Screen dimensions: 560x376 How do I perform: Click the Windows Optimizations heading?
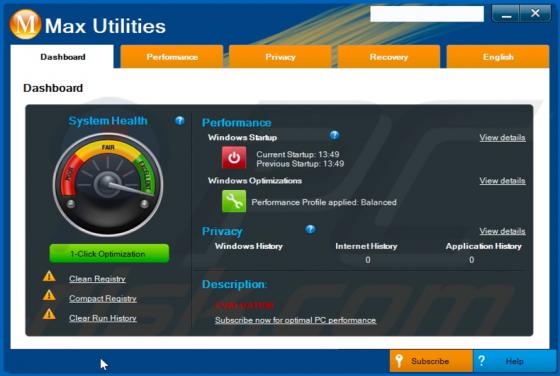tap(255, 181)
